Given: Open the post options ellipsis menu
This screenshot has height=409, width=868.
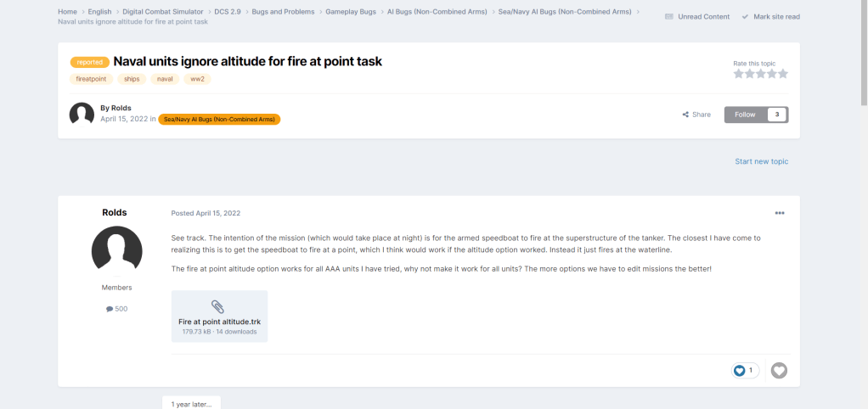Looking at the screenshot, I should (780, 213).
